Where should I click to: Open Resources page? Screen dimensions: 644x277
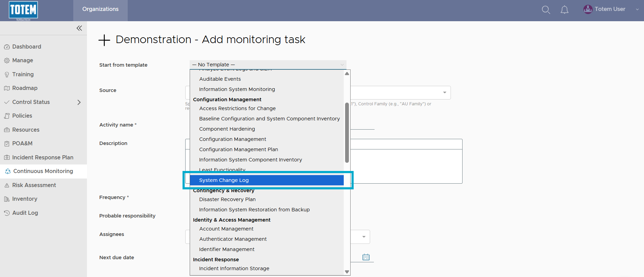point(26,130)
